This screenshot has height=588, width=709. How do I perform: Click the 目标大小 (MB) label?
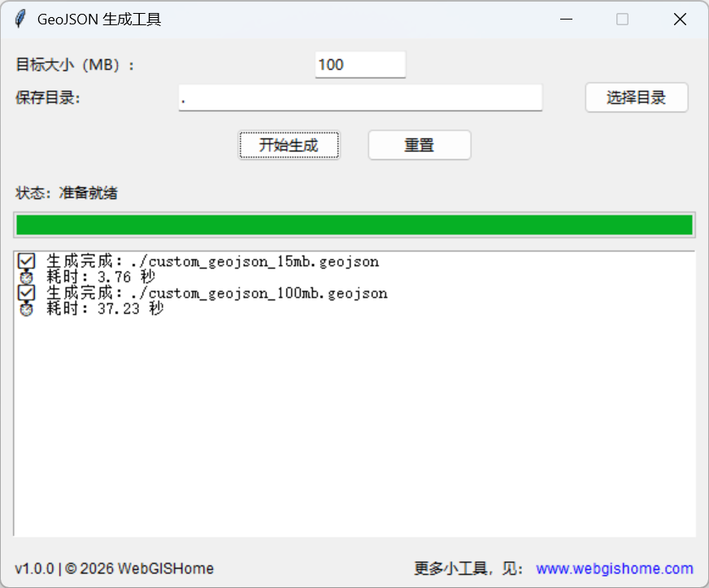tap(75, 65)
